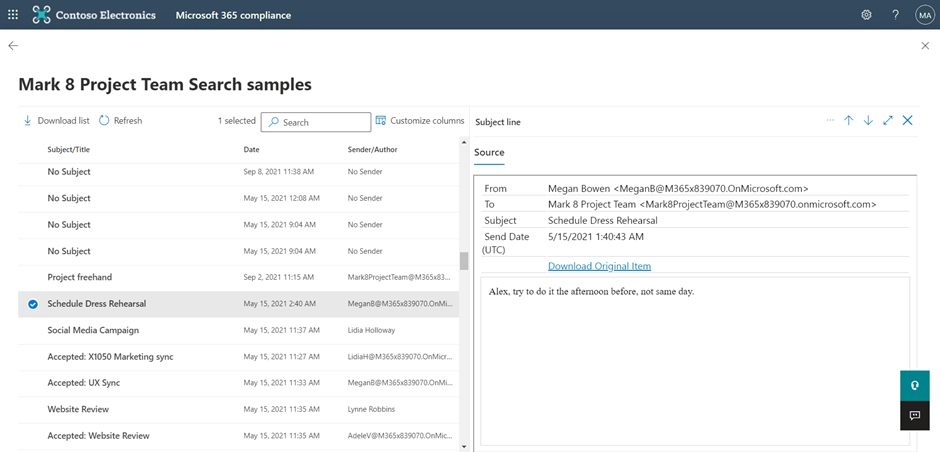The width and height of the screenshot is (940, 452).
Task: Open the help question mark icon
Action: (x=895, y=15)
